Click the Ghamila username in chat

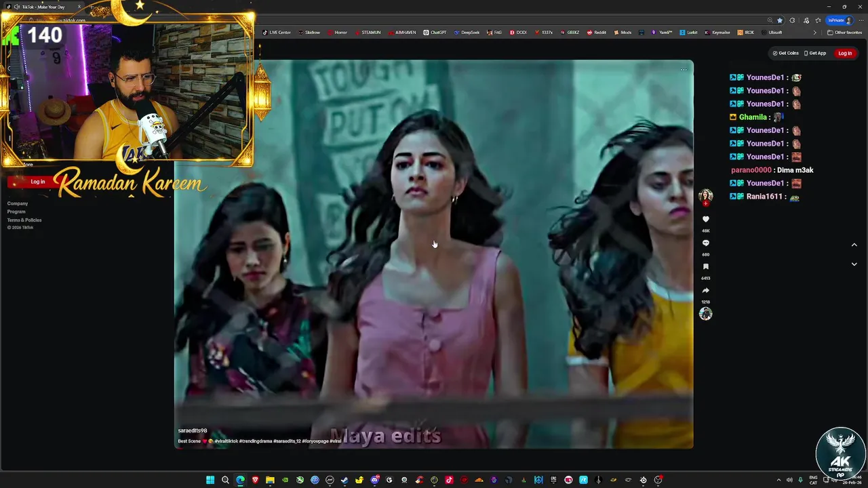tap(753, 117)
